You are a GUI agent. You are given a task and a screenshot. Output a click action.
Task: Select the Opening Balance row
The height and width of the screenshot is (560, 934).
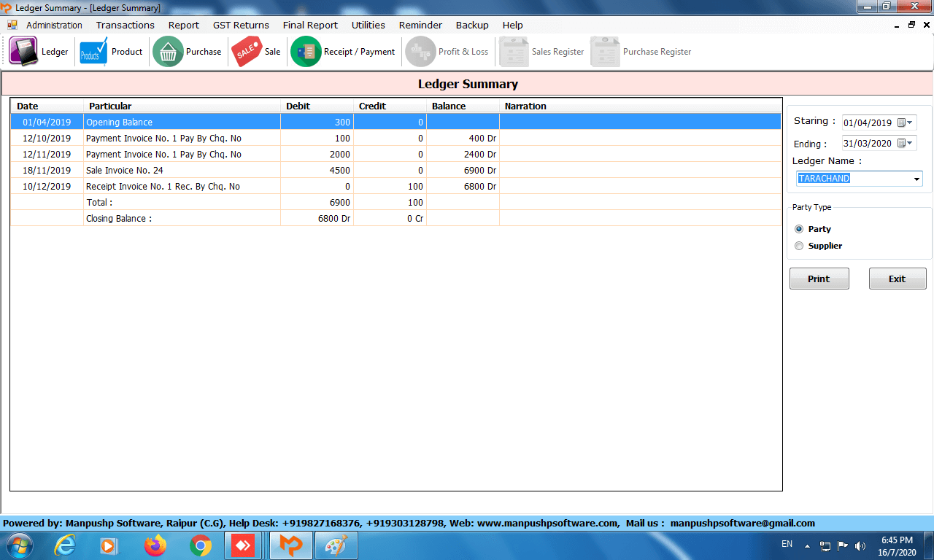[395, 122]
